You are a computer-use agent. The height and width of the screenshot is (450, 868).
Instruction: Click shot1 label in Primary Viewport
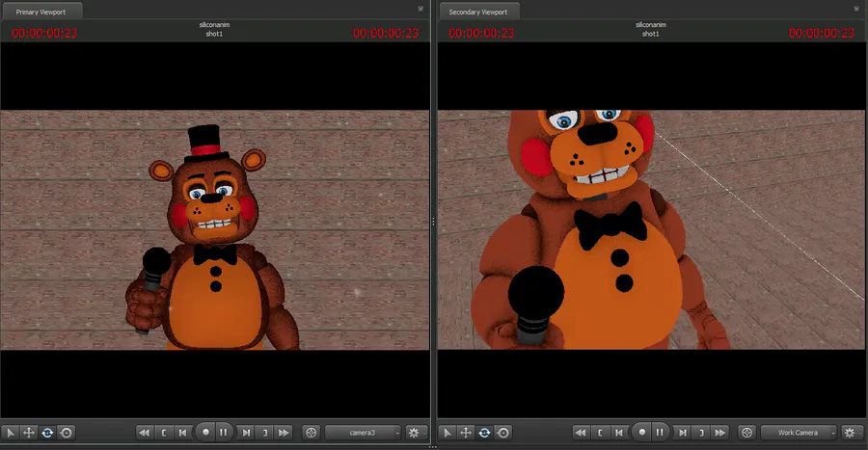[x=214, y=34]
